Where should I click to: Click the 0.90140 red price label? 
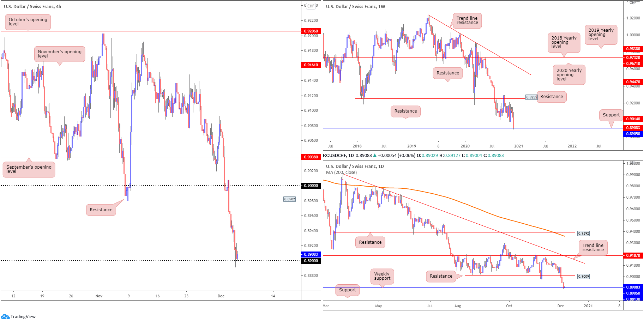(x=633, y=119)
